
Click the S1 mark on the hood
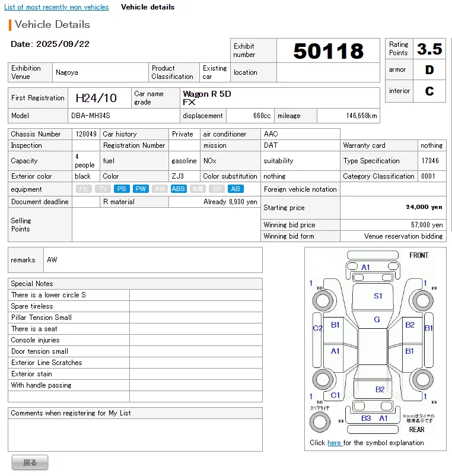(x=378, y=296)
